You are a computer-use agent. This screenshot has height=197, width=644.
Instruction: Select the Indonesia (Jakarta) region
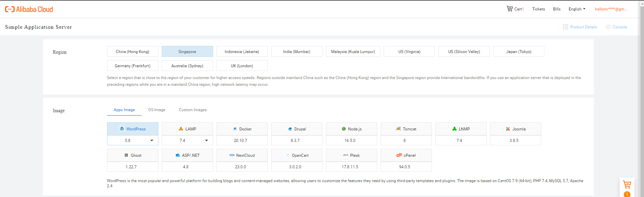point(242,51)
